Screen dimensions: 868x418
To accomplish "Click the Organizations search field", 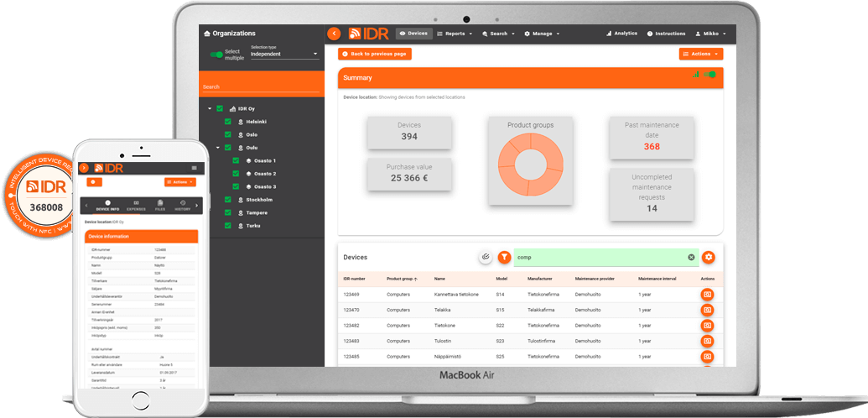I will (x=261, y=87).
